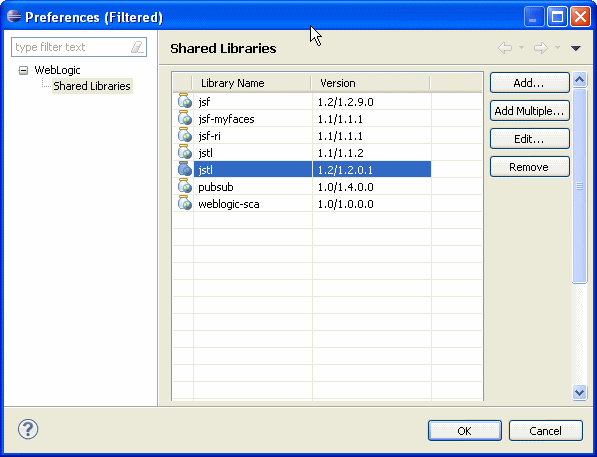
Task: Click version 1.0/1.4.0.0 cell
Action: (x=372, y=187)
